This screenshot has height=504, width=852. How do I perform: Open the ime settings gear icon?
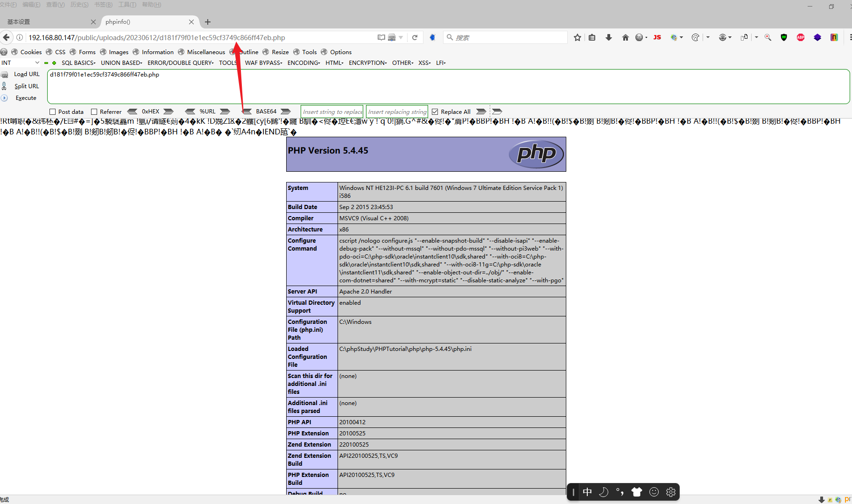coord(671,492)
